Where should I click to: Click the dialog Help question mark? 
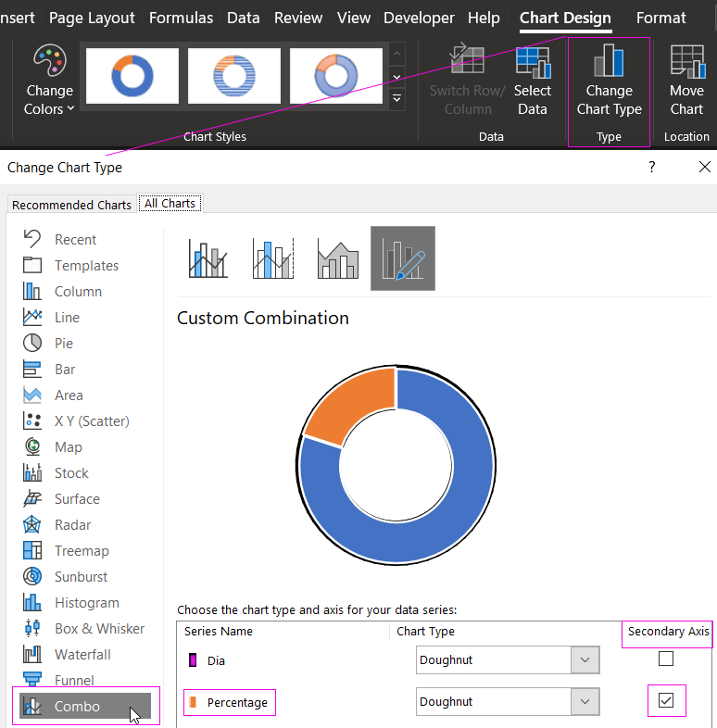(x=651, y=167)
